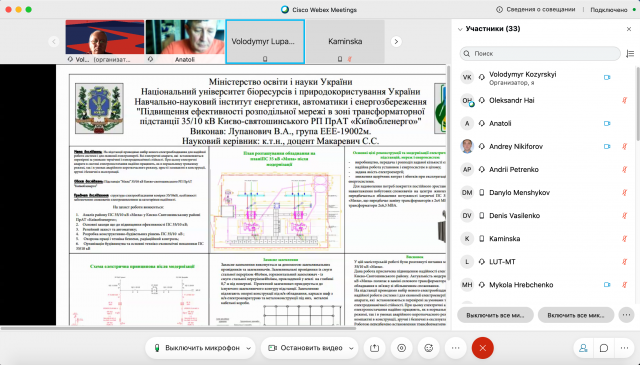Click Volodymyr Kozyrskyi's video camera icon

tap(607, 77)
